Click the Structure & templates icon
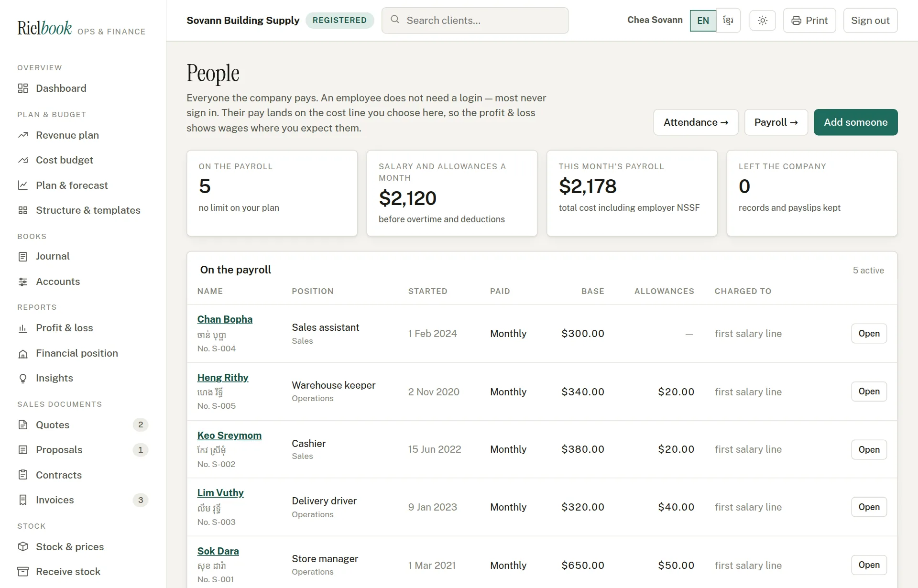The width and height of the screenshot is (918, 588). pos(23,210)
